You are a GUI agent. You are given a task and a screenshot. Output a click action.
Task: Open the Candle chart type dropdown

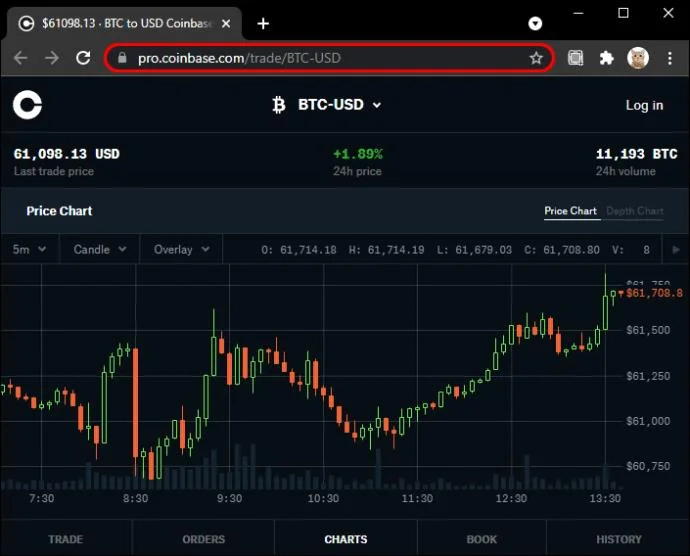click(x=100, y=250)
